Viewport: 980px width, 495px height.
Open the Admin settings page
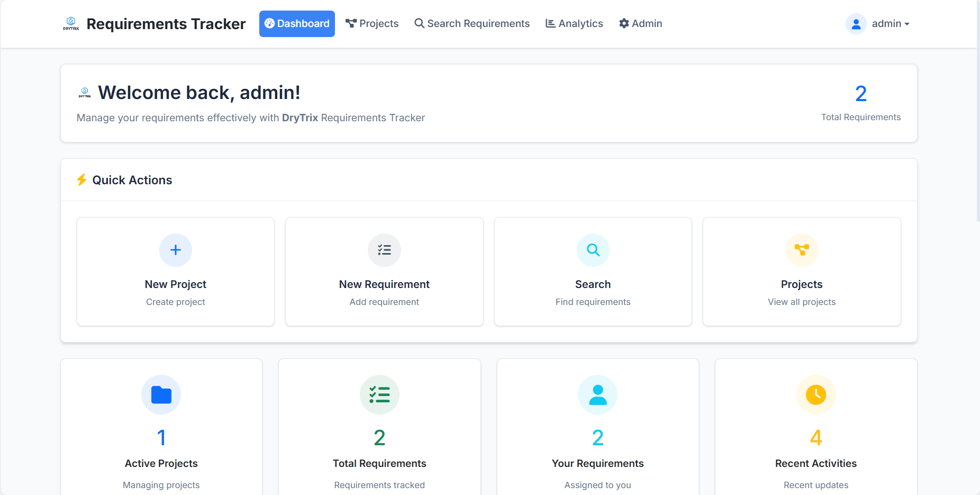pyautogui.click(x=641, y=24)
